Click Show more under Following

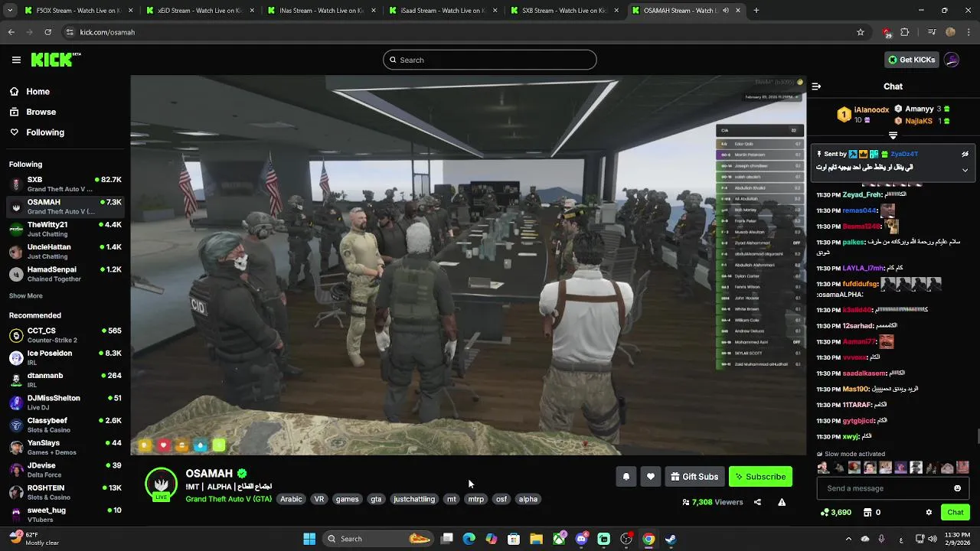click(x=26, y=296)
